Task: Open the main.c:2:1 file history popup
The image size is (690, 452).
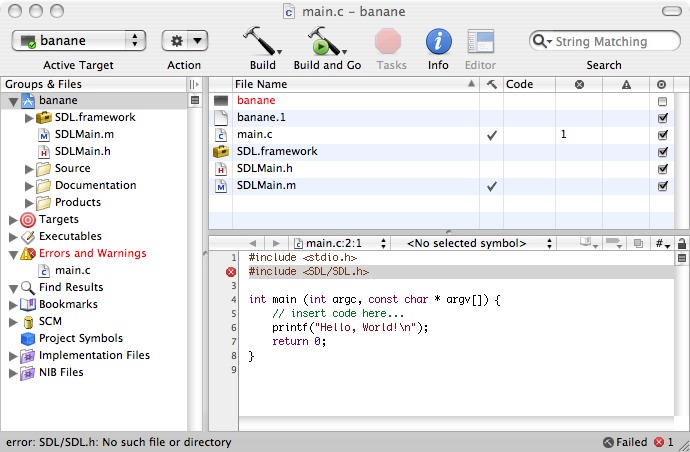Action: [x=340, y=243]
